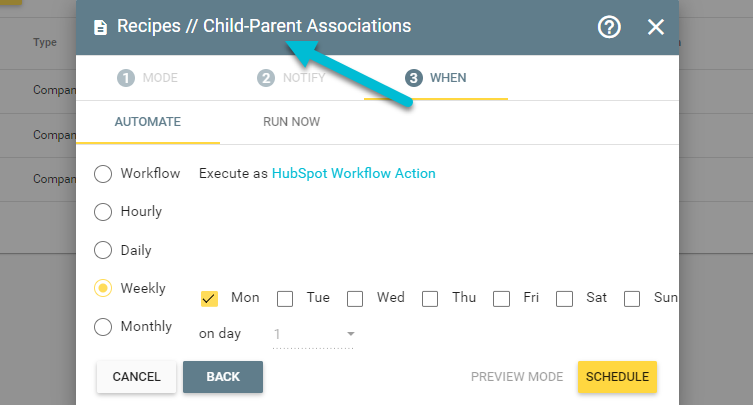Click step 3 WHEN circle icon

click(x=413, y=78)
